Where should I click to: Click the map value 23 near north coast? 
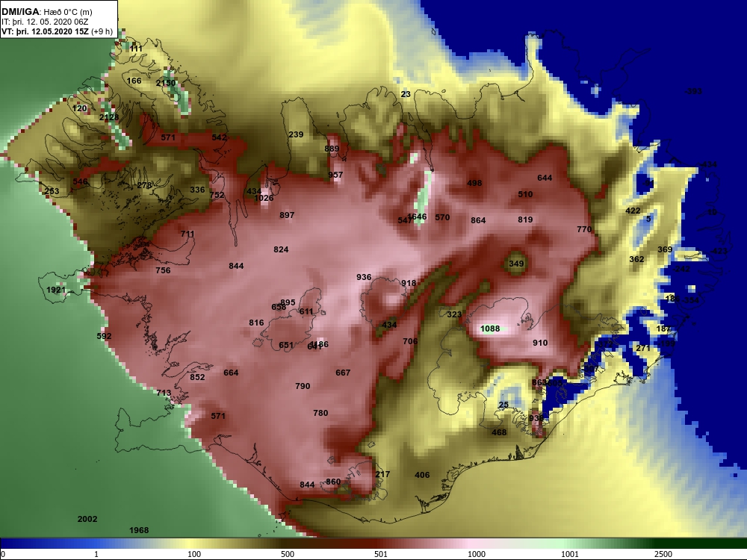[406, 94]
